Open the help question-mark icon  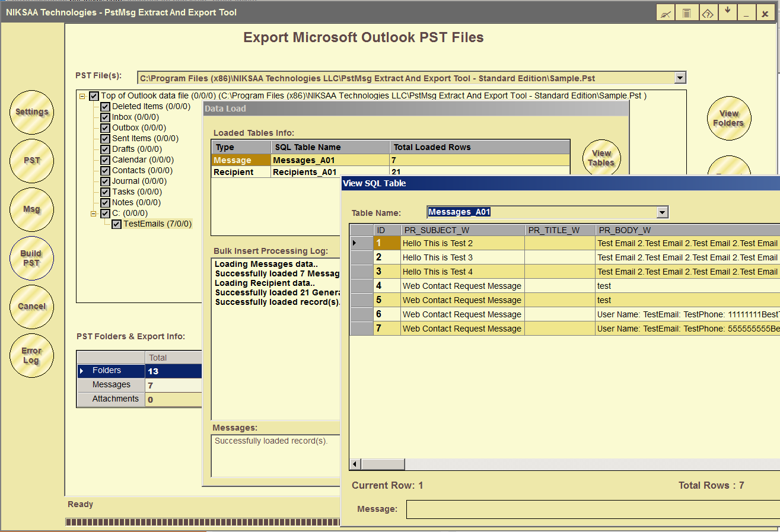pos(707,12)
